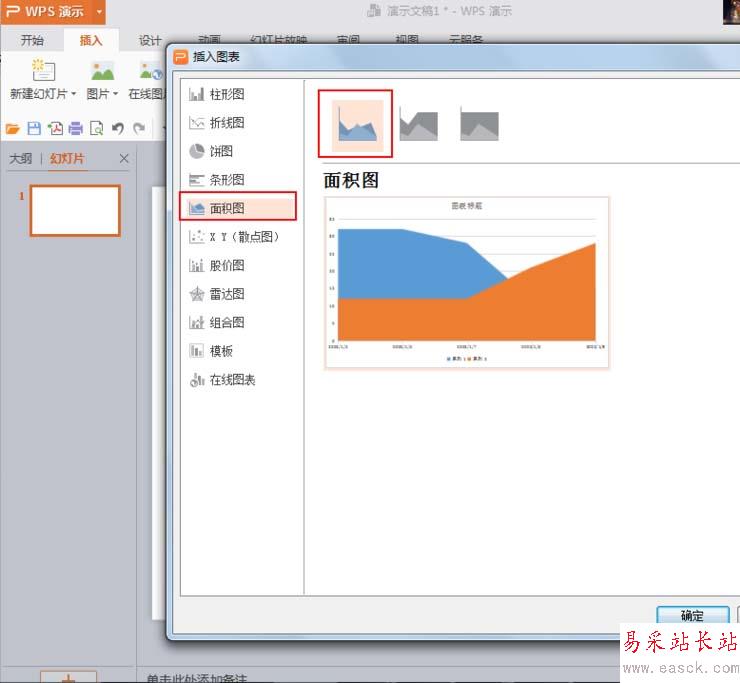
Task: Click the save floppy disk icon
Action: point(34,128)
